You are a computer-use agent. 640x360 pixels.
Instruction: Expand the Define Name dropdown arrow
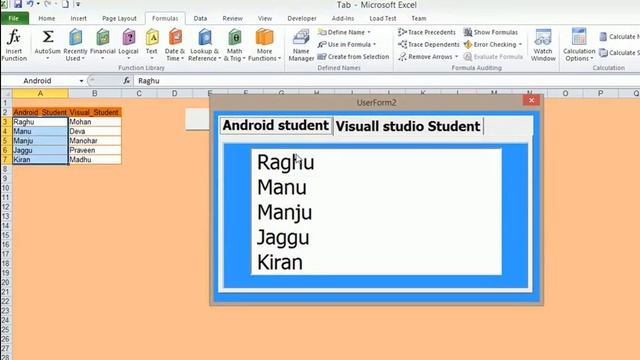pos(369,32)
